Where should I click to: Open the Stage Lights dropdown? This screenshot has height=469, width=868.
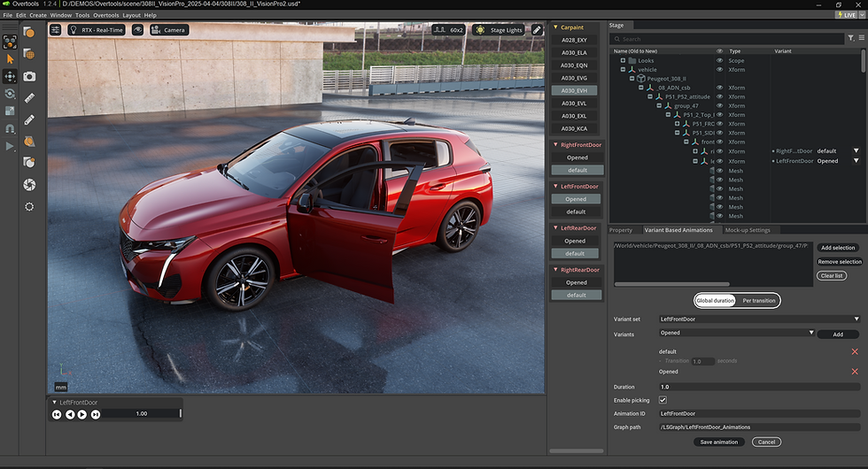pyautogui.click(x=500, y=29)
